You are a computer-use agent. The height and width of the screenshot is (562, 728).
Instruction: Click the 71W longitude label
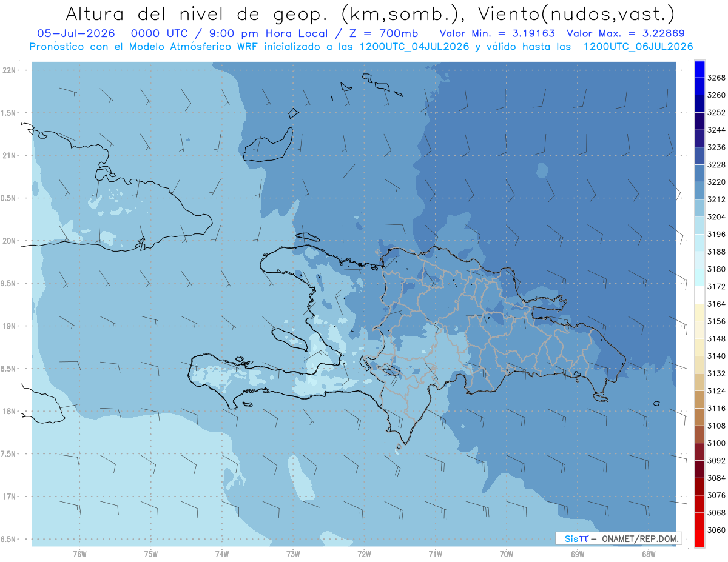click(x=435, y=554)
